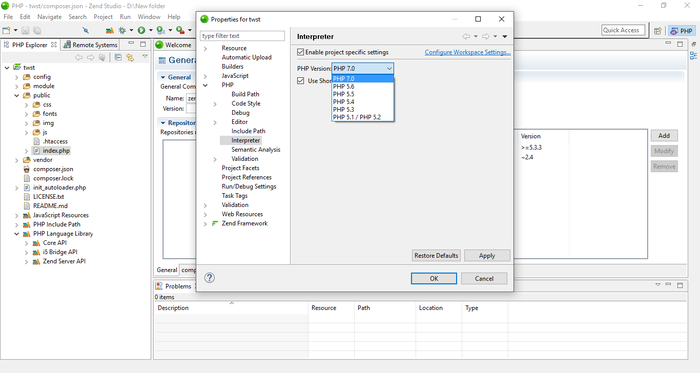Click the PHP Include Path icon

pyautogui.click(x=27, y=224)
